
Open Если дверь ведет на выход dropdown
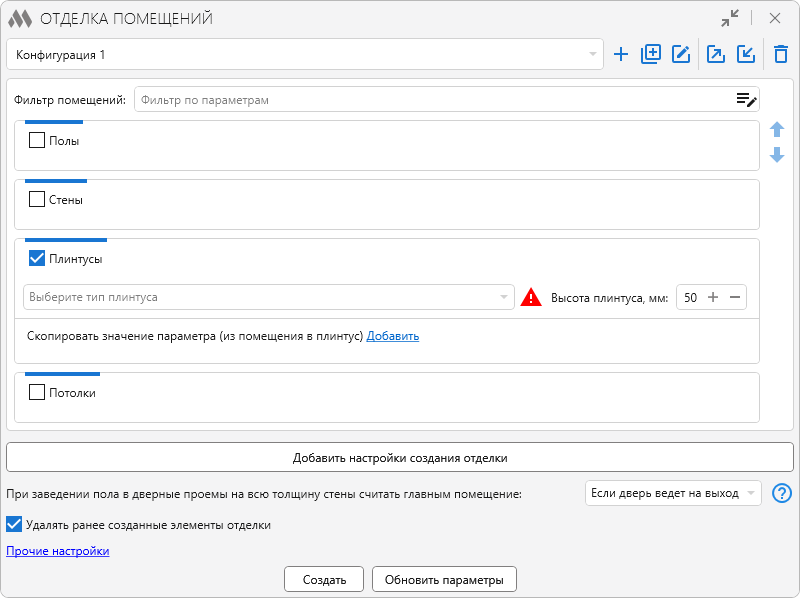pyautogui.click(x=672, y=493)
